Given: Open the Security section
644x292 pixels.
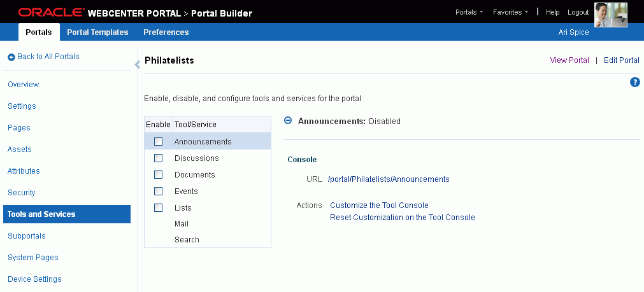Looking at the screenshot, I should (22, 193).
